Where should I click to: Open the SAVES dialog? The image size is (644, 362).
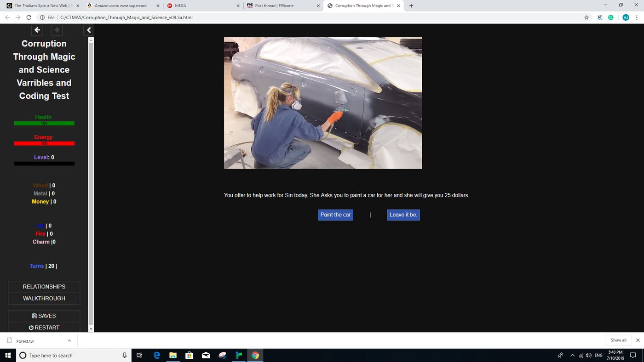[44, 316]
